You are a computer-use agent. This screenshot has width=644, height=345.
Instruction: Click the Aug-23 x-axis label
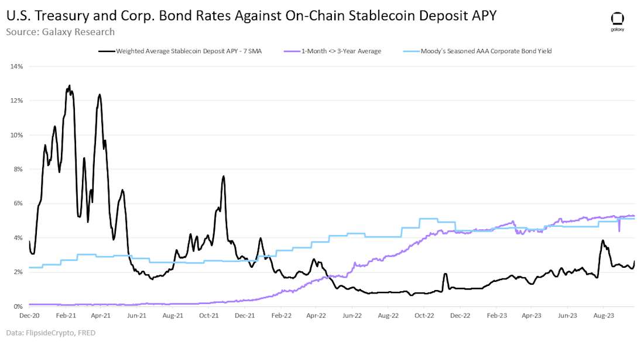[x=604, y=315]
